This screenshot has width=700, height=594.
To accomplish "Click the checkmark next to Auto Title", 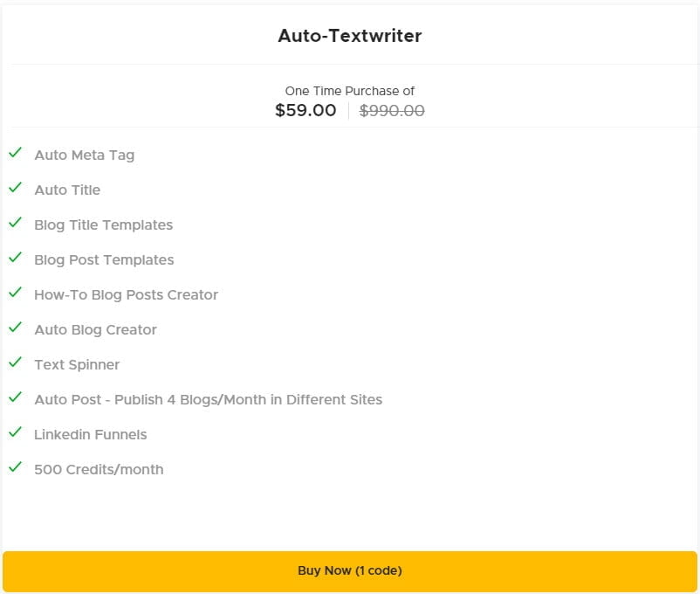I will (15, 187).
